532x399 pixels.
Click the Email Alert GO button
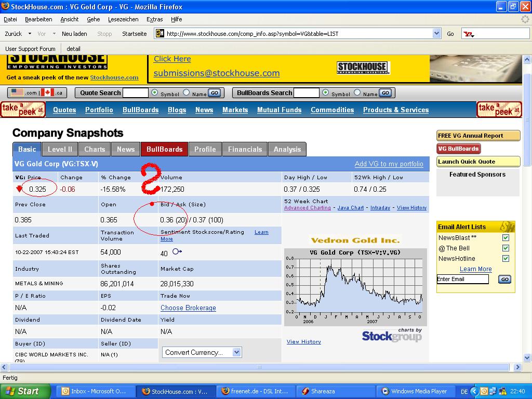tap(504, 279)
